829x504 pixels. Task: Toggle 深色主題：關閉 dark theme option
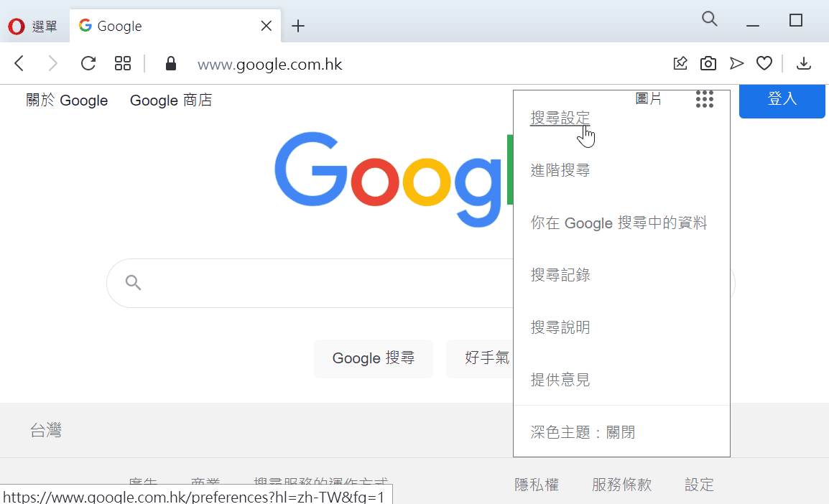click(x=583, y=432)
